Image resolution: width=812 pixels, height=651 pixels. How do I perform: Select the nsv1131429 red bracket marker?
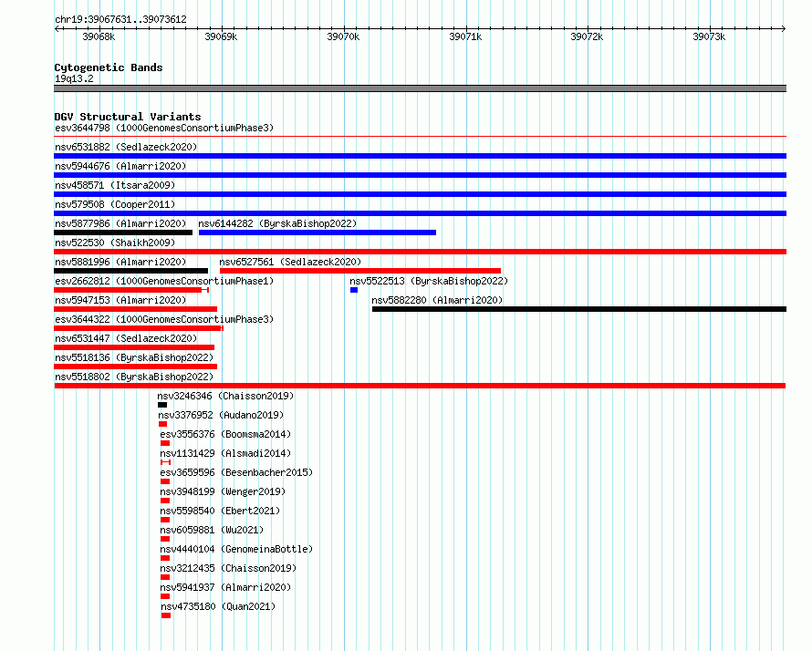pyautogui.click(x=166, y=462)
